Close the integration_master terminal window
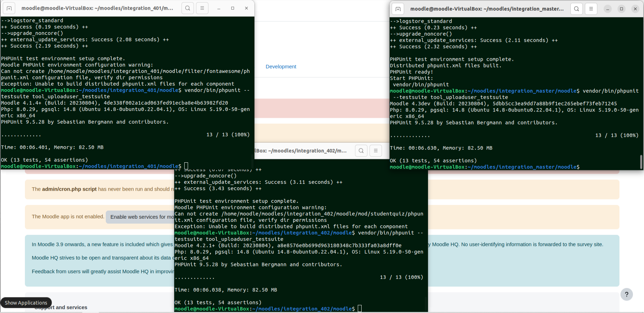This screenshot has width=644, height=313. (x=635, y=9)
